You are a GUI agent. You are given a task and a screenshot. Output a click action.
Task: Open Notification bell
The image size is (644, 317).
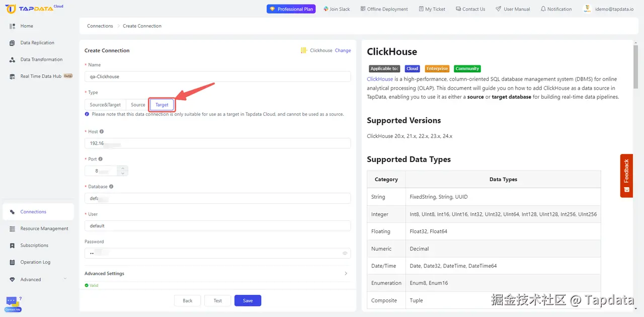pyautogui.click(x=556, y=9)
